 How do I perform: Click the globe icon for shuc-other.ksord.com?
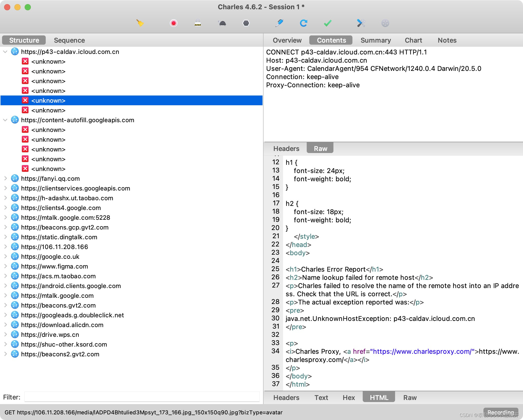15,345
